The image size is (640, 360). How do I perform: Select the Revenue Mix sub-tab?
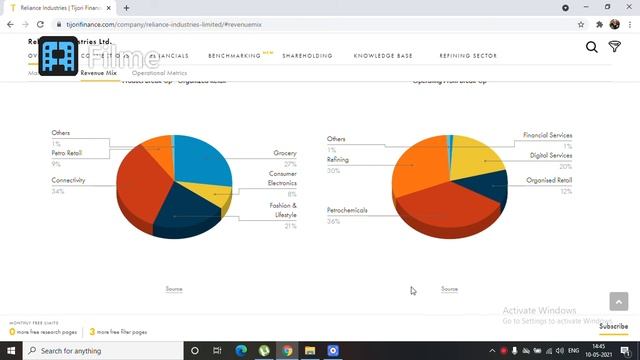coord(98,73)
